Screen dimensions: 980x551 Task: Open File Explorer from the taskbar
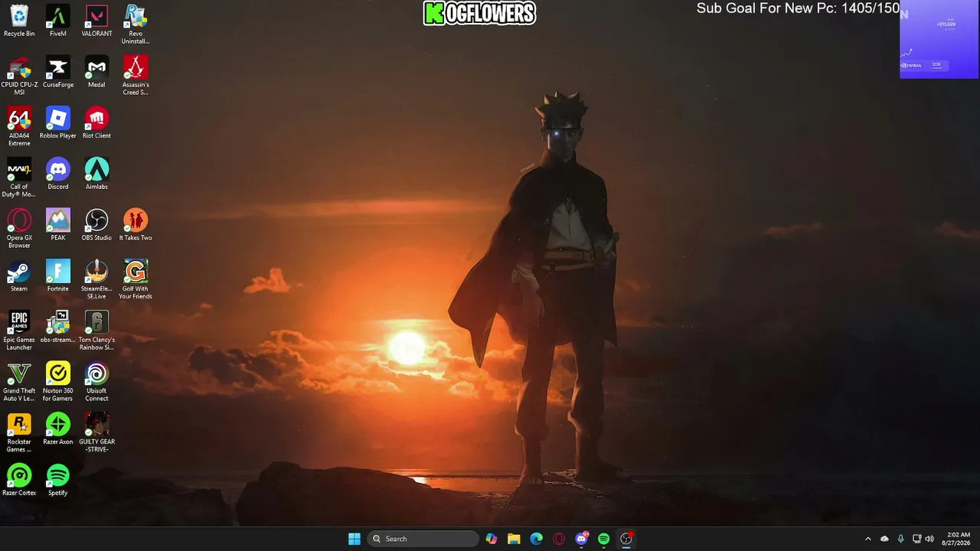point(514,539)
